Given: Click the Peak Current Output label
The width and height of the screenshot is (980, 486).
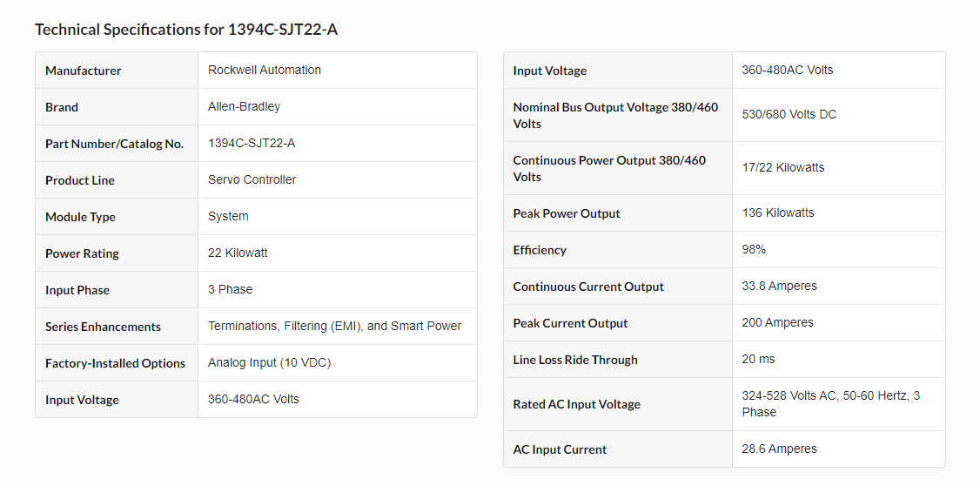Looking at the screenshot, I should (570, 323).
